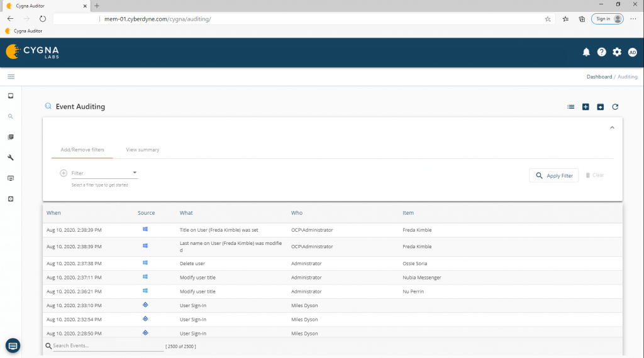Image resolution: width=644 pixels, height=358 pixels.
Task: Open the Filter type dropdown
Action: tap(104, 173)
